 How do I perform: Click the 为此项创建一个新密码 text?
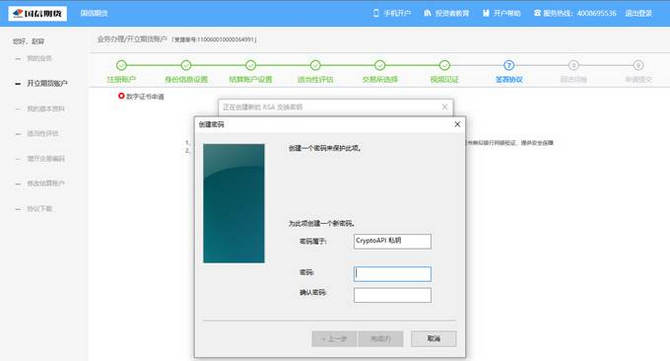pos(321,223)
